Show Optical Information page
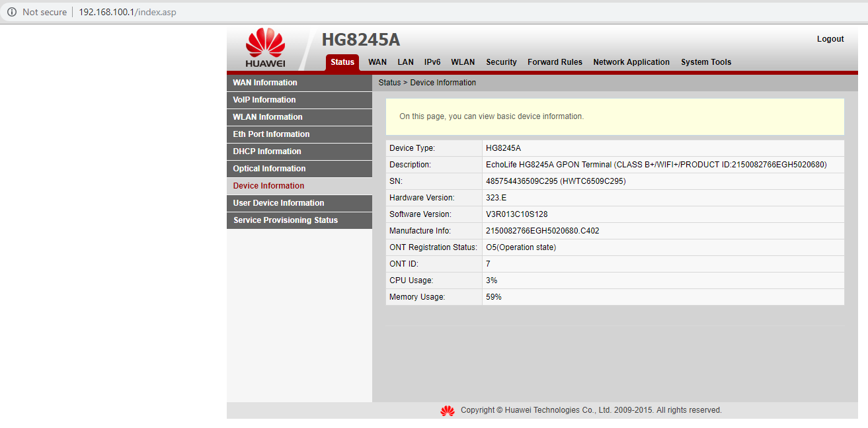This screenshot has height=428, width=868. tap(299, 169)
